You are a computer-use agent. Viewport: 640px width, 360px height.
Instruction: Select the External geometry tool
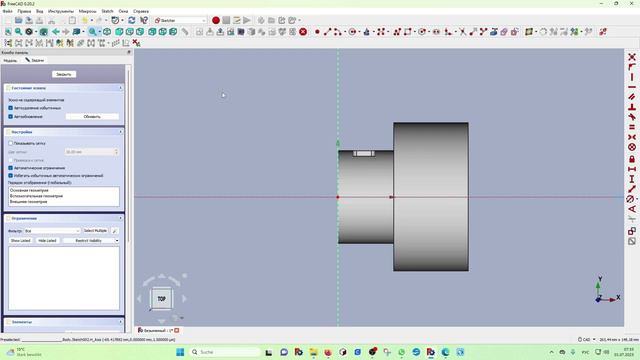[x=493, y=31]
